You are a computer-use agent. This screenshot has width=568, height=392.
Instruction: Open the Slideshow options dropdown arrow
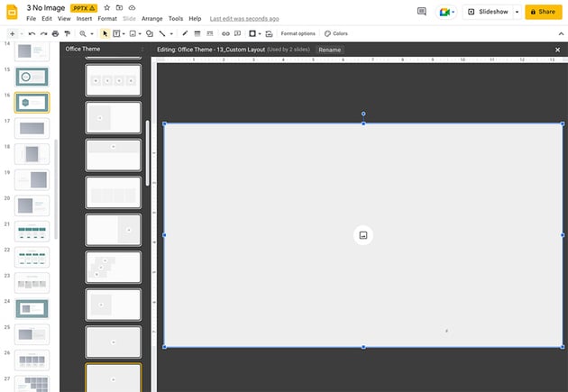(x=517, y=12)
